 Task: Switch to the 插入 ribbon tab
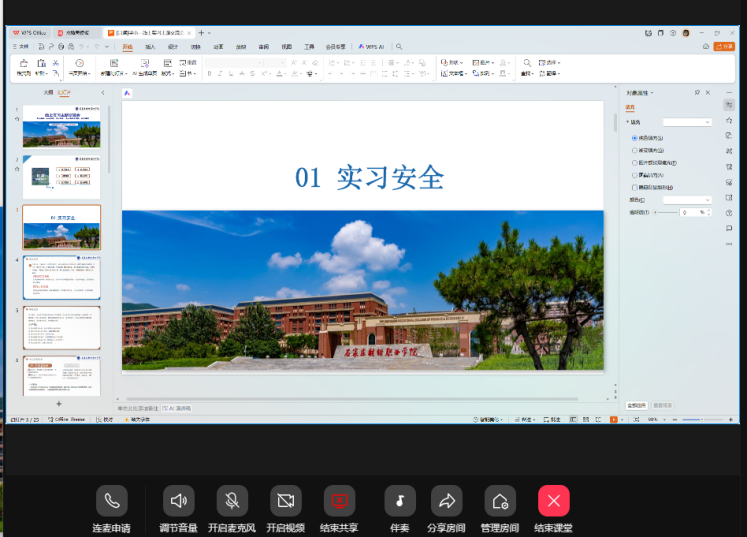(x=150, y=46)
